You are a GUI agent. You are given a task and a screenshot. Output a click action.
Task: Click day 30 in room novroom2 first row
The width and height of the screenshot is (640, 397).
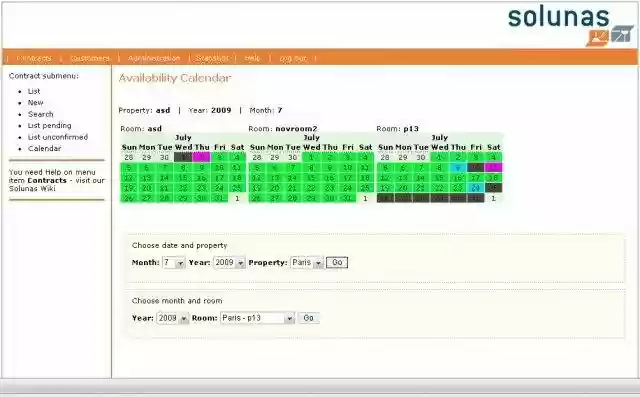[x=293, y=157]
